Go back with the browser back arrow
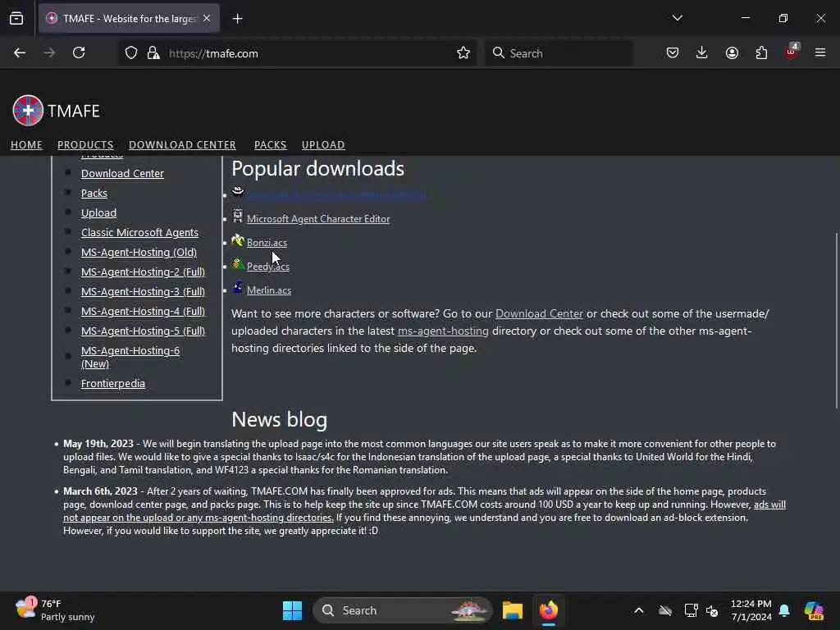 tap(20, 53)
